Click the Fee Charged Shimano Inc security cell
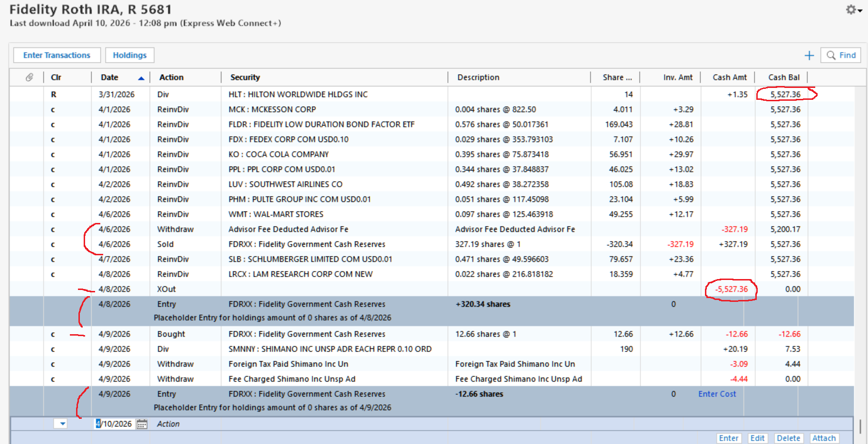868x444 pixels. [x=292, y=379]
